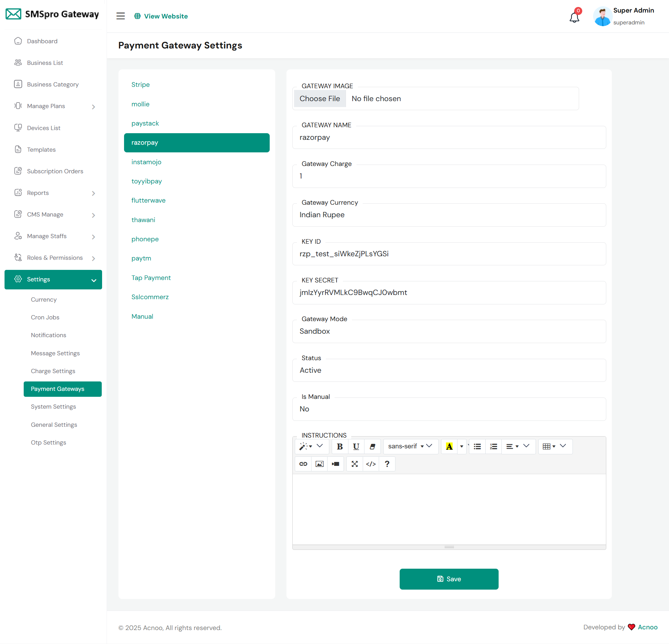Click the insert picture icon

(x=319, y=464)
